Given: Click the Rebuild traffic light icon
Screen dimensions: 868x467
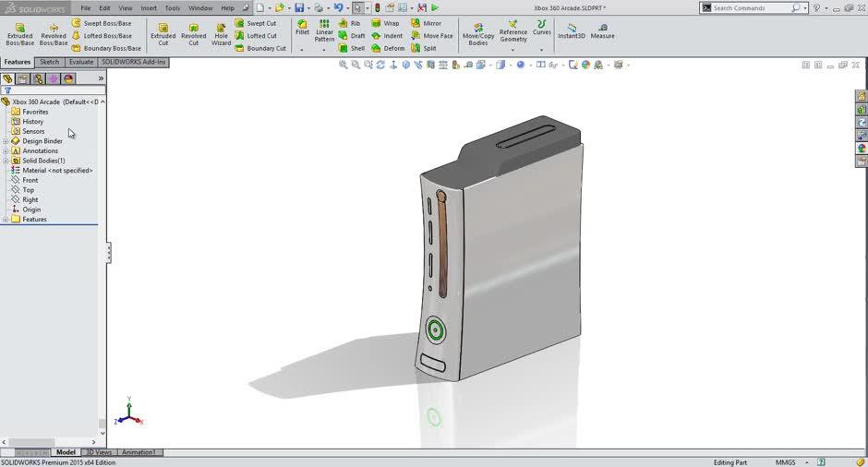Looking at the screenshot, I should pos(377,7).
